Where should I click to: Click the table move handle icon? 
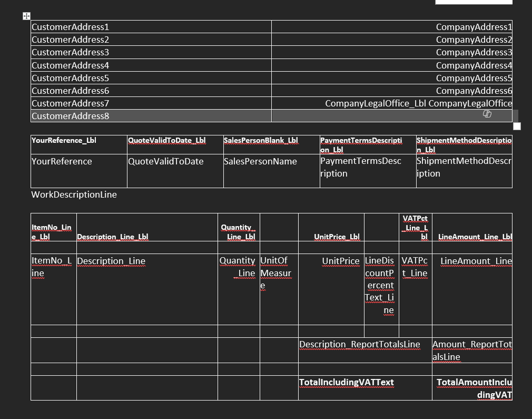[x=26, y=16]
